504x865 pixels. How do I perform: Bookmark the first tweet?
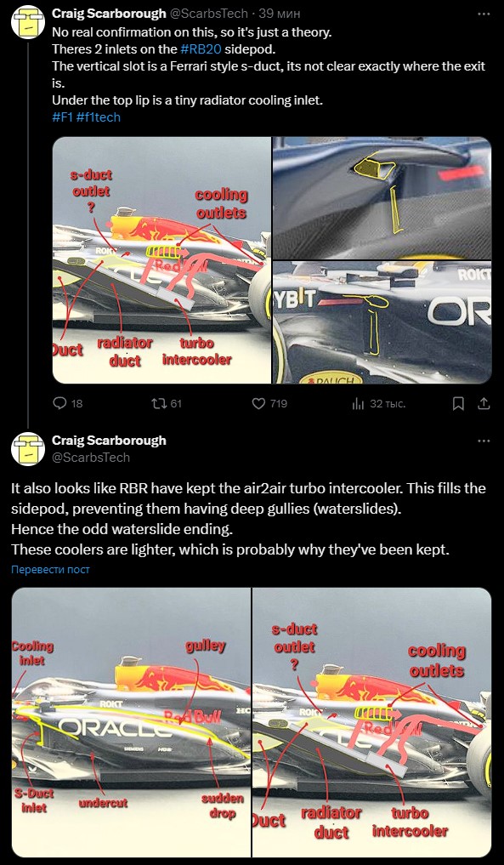point(458,404)
